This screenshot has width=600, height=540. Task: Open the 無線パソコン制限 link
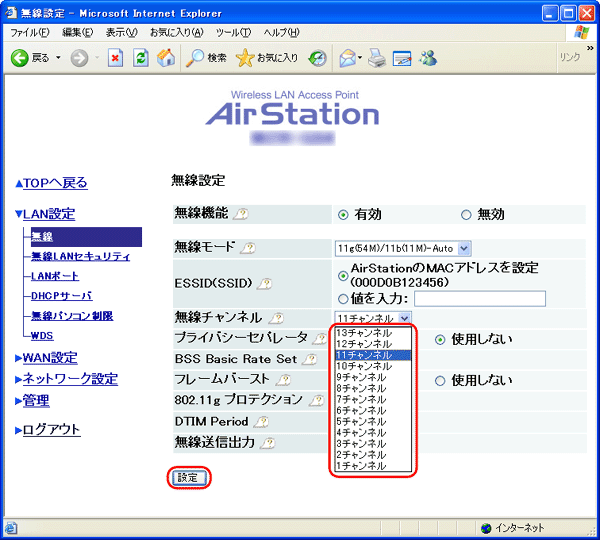(72, 316)
